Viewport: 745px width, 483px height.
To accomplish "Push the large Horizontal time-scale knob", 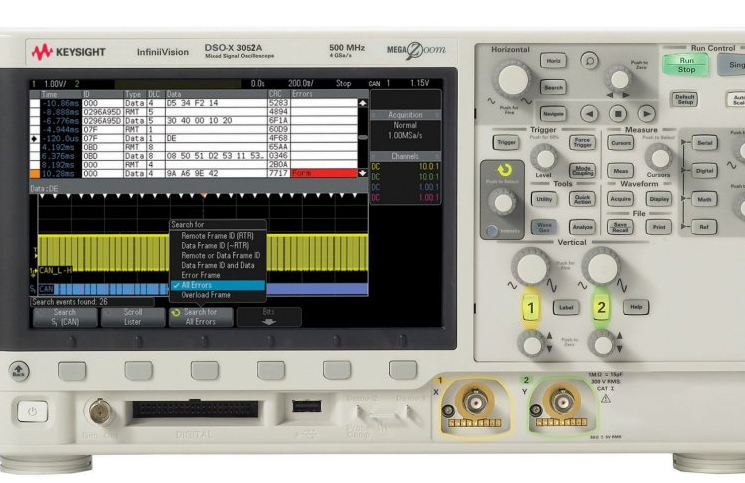I will [512, 79].
